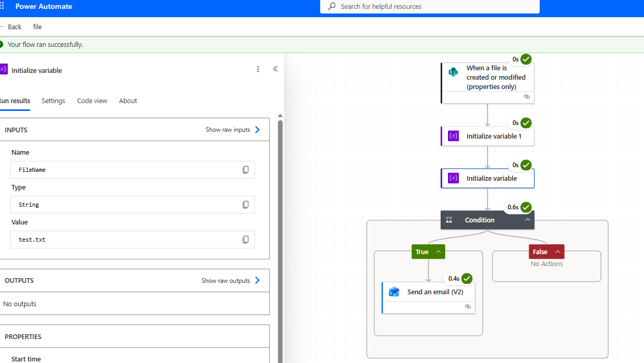
Task: Show raw outputs
Action: pos(230,281)
